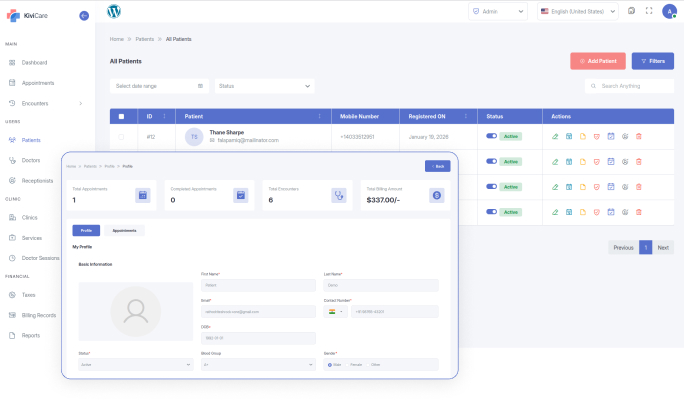Check the checkbox for patient #12
The image size is (684, 400).
click(121, 137)
